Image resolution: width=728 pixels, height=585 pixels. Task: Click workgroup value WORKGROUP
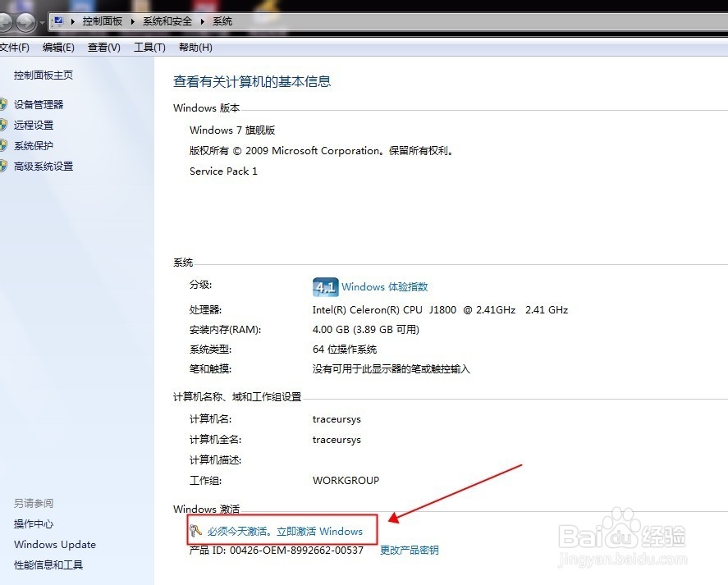click(x=346, y=481)
